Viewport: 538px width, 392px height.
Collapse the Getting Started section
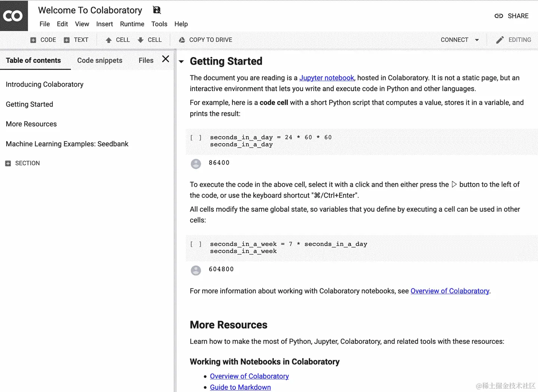tap(181, 62)
